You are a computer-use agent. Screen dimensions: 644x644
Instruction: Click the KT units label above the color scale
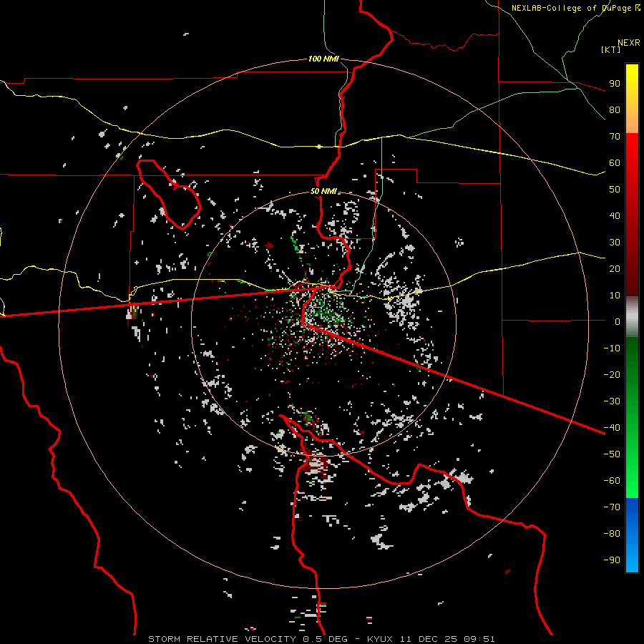[x=611, y=49]
